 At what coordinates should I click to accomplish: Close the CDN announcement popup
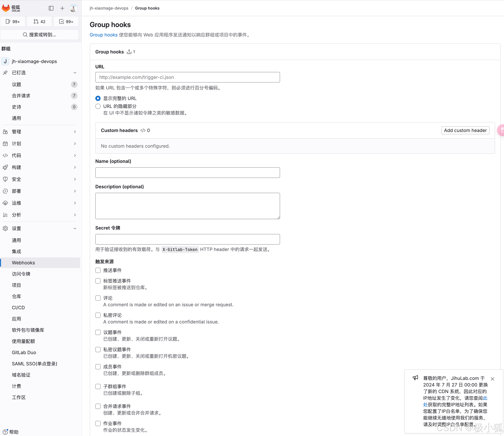point(492,379)
